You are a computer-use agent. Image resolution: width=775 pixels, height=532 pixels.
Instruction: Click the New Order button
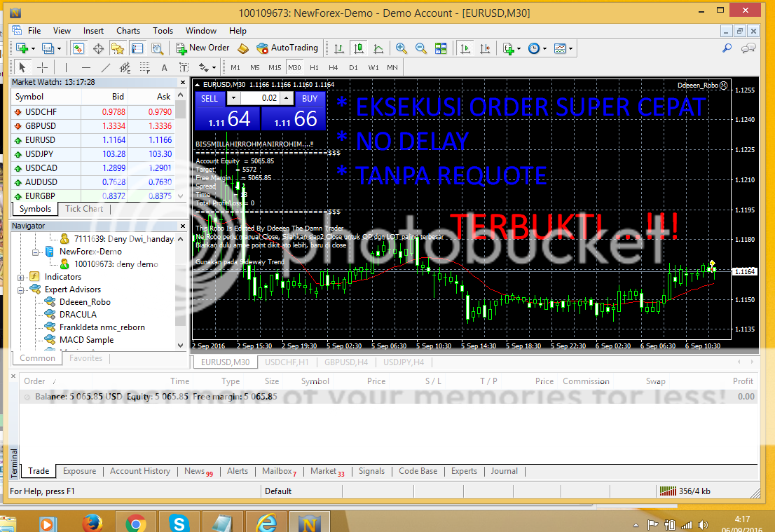pyautogui.click(x=203, y=48)
